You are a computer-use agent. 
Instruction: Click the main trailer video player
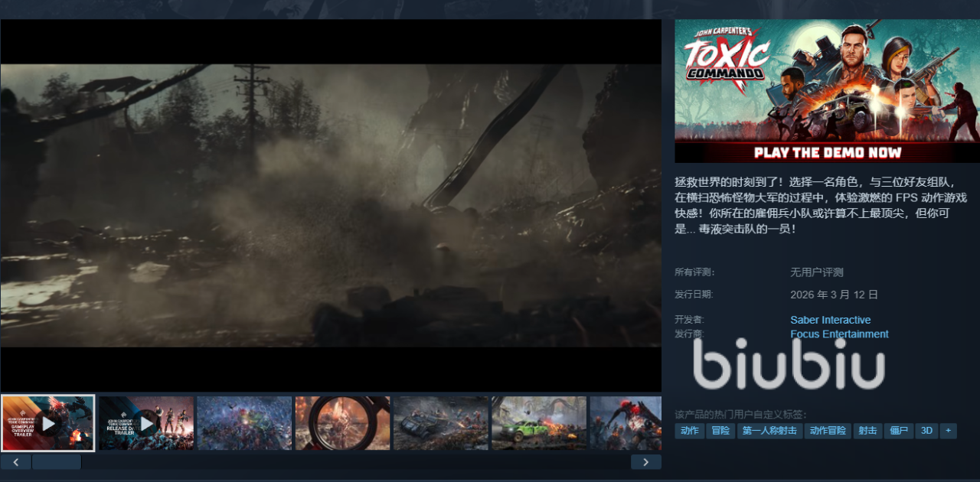pos(331,205)
